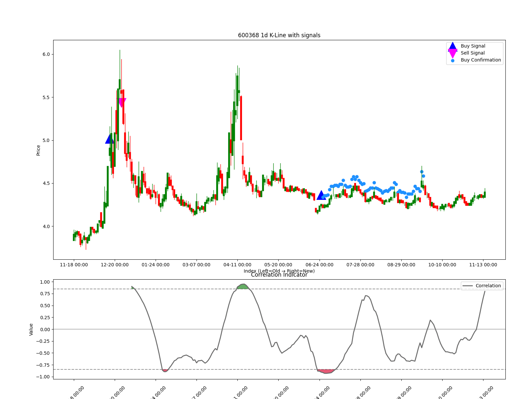Select the magenta sell marker on the chart
The image size is (532, 399).
(122, 102)
